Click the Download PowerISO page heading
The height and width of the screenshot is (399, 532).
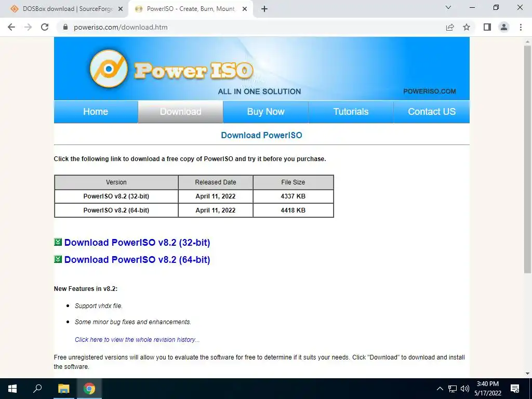tap(262, 135)
